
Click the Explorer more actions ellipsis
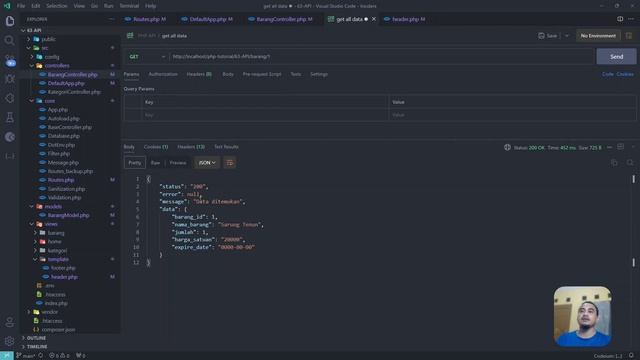(x=111, y=19)
